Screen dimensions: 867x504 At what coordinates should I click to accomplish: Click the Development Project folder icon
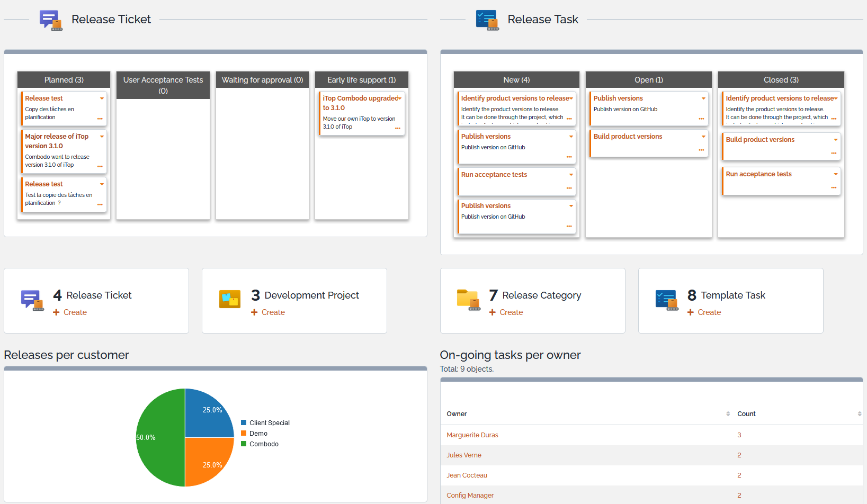[229, 299]
